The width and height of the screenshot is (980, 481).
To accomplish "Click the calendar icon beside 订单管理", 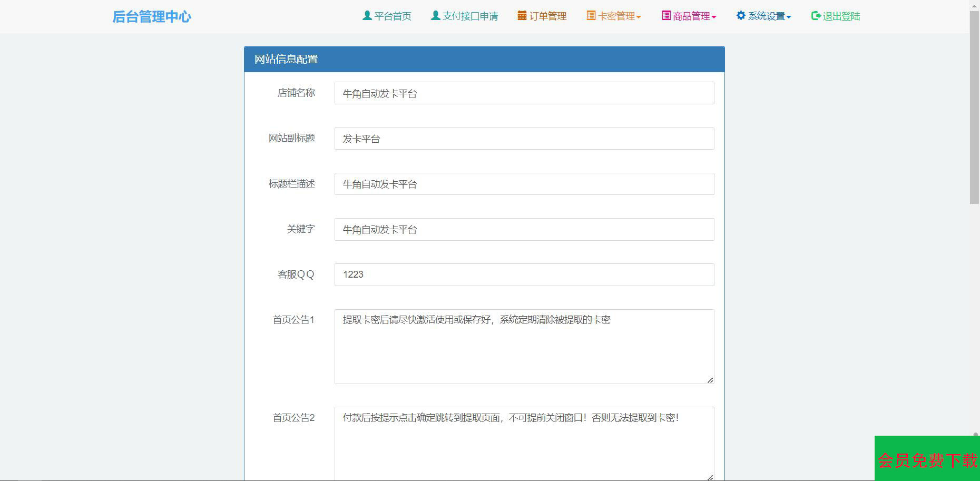I will click(x=522, y=16).
